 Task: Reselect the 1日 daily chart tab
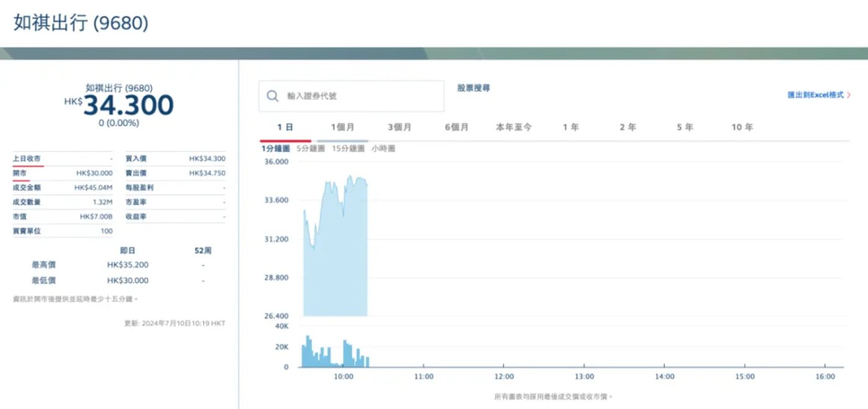pyautogui.click(x=286, y=127)
